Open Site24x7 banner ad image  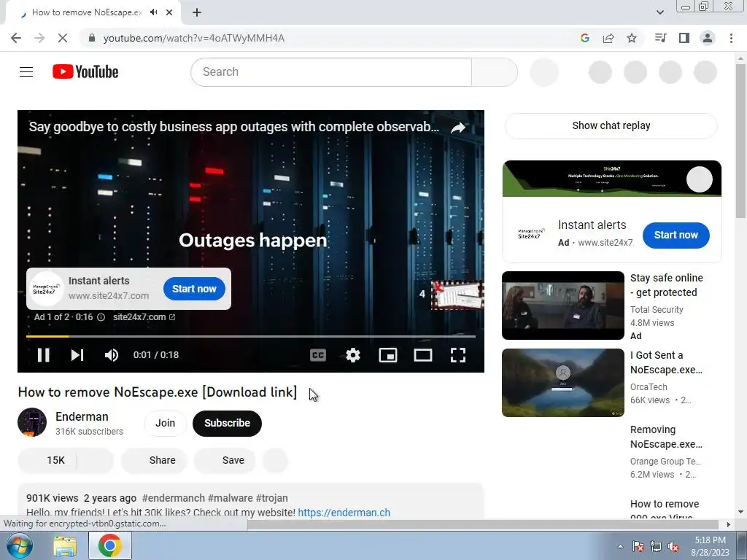tap(612, 179)
